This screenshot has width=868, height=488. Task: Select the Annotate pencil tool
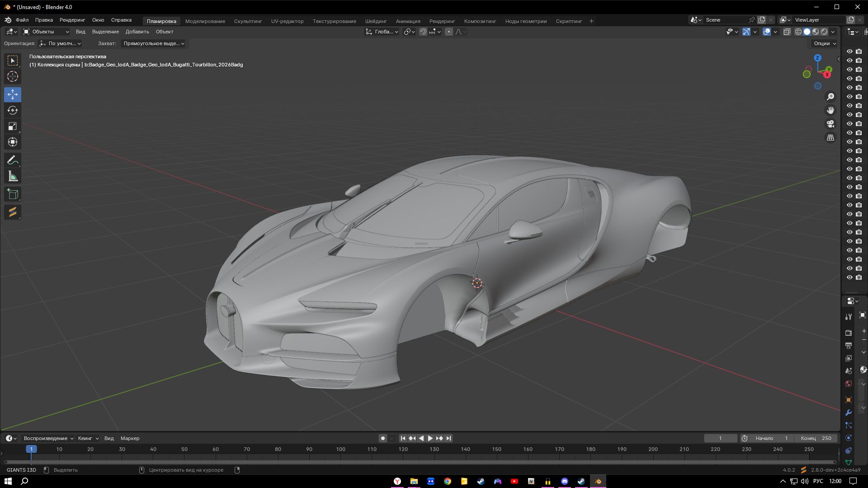pos(13,160)
